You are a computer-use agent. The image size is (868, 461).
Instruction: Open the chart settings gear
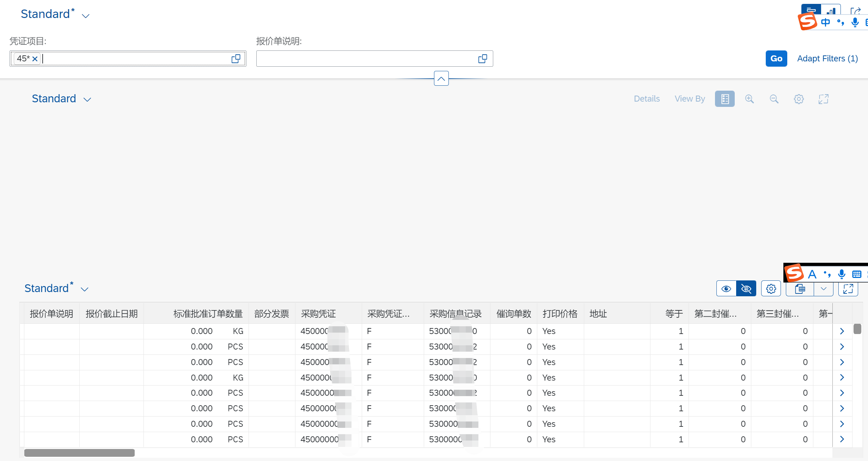click(799, 99)
